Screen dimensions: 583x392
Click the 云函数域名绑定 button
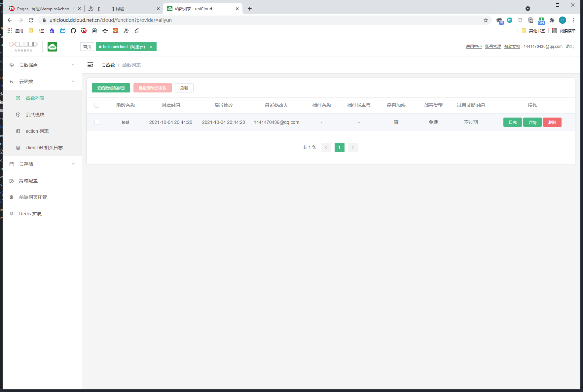point(111,88)
